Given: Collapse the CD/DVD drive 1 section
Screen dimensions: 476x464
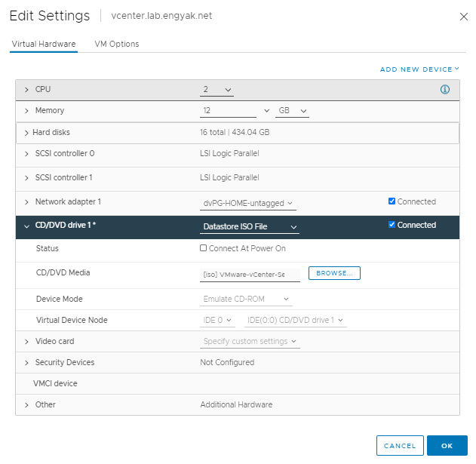Looking at the screenshot, I should (x=26, y=226).
